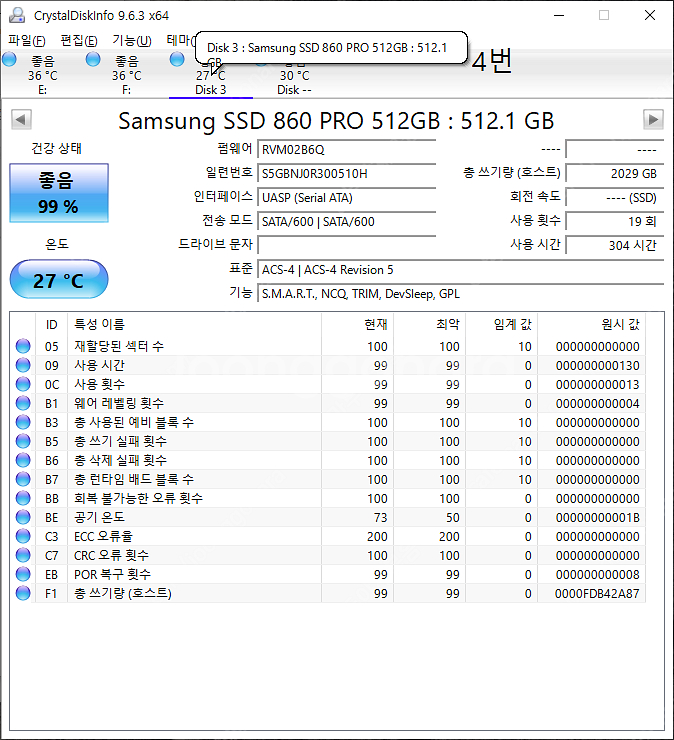The height and width of the screenshot is (740, 674).
Task: Click status orb for row EB
Action: click(23, 574)
